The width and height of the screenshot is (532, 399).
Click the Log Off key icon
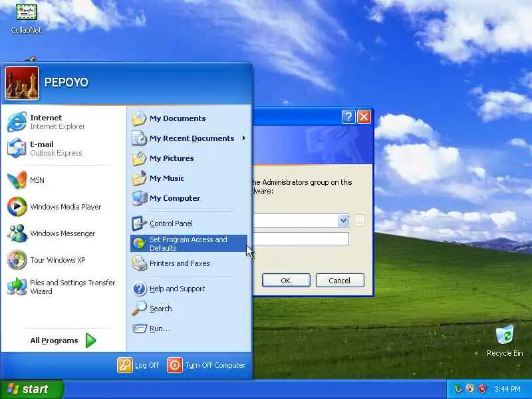pyautogui.click(x=125, y=365)
